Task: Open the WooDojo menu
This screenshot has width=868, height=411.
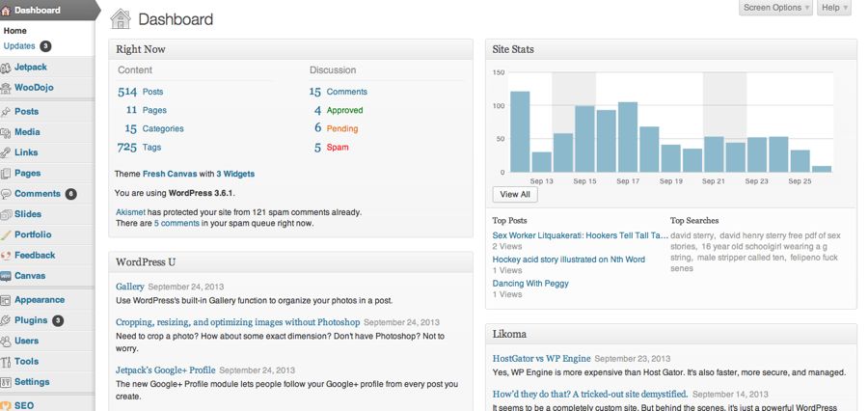Action: (x=34, y=88)
